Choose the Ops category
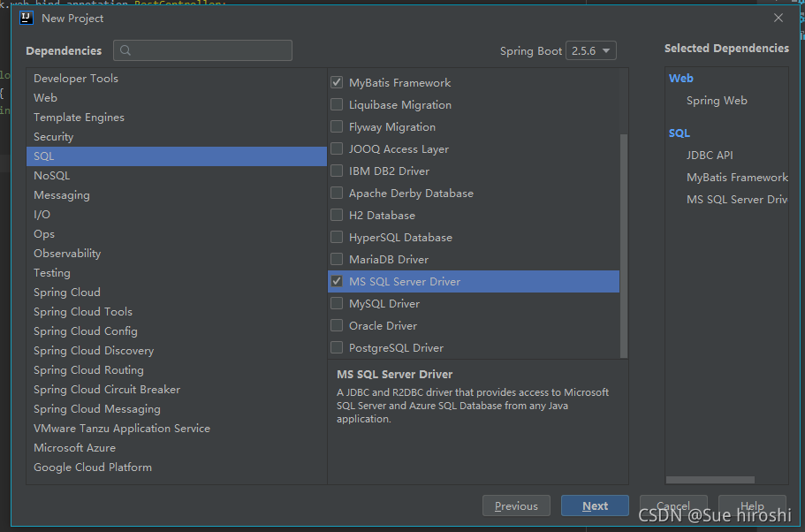This screenshot has height=532, width=805. tap(177, 234)
